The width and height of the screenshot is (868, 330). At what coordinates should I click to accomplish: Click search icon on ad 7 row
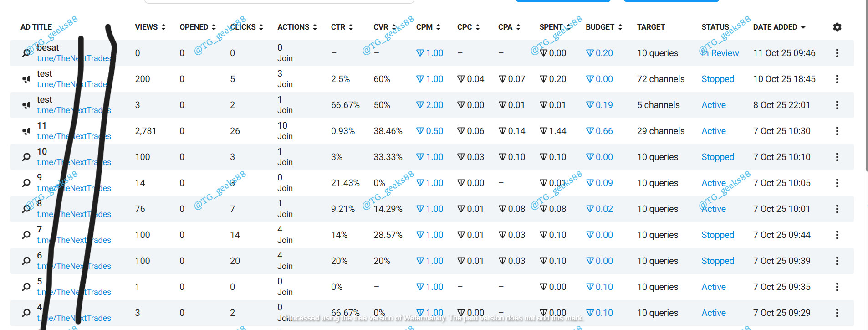[26, 235]
